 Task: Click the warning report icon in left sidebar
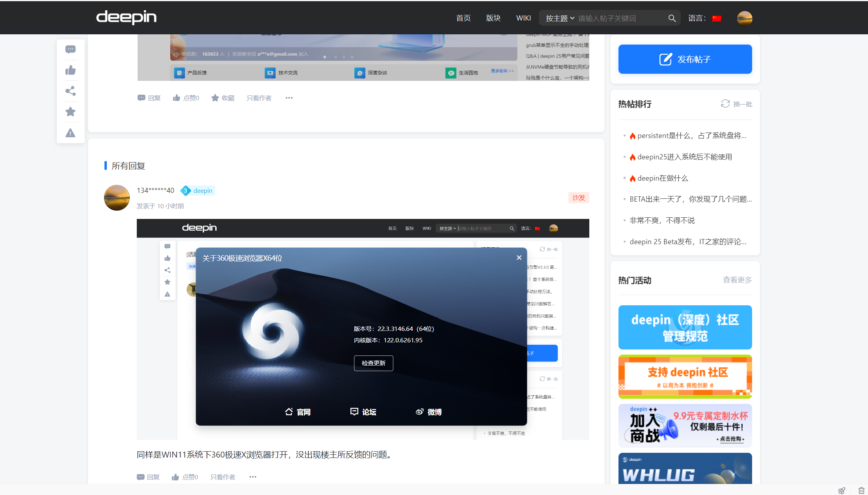(x=71, y=133)
